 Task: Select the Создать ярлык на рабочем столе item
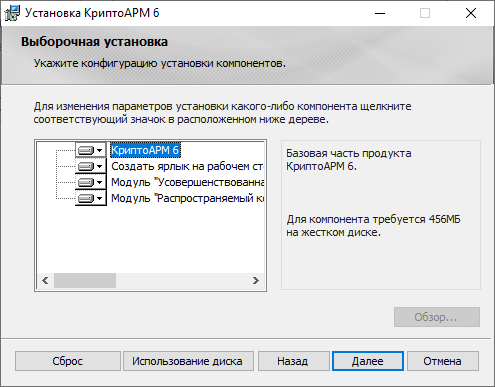point(187,166)
